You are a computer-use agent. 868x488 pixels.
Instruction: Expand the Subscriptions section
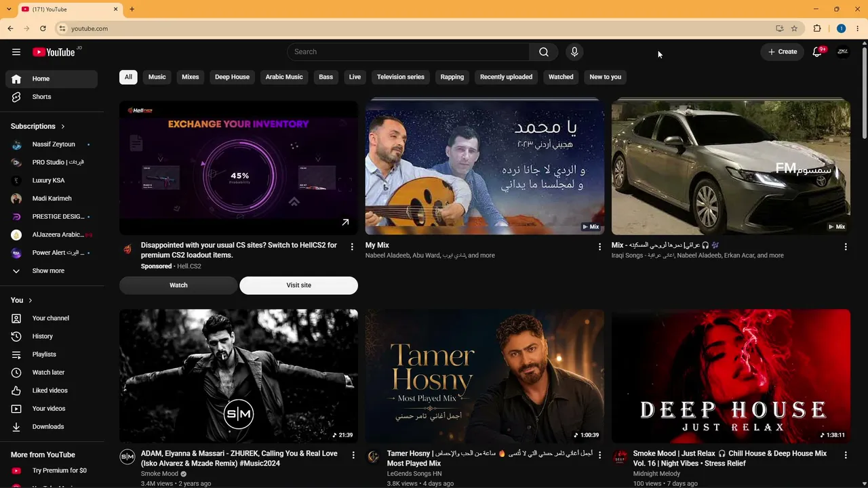point(38,126)
